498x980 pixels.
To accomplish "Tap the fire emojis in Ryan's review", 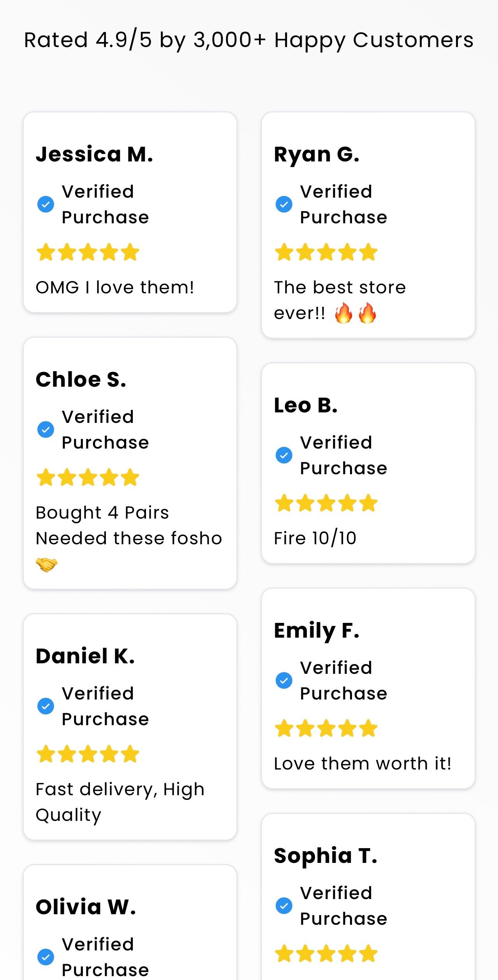I will pyautogui.click(x=355, y=314).
